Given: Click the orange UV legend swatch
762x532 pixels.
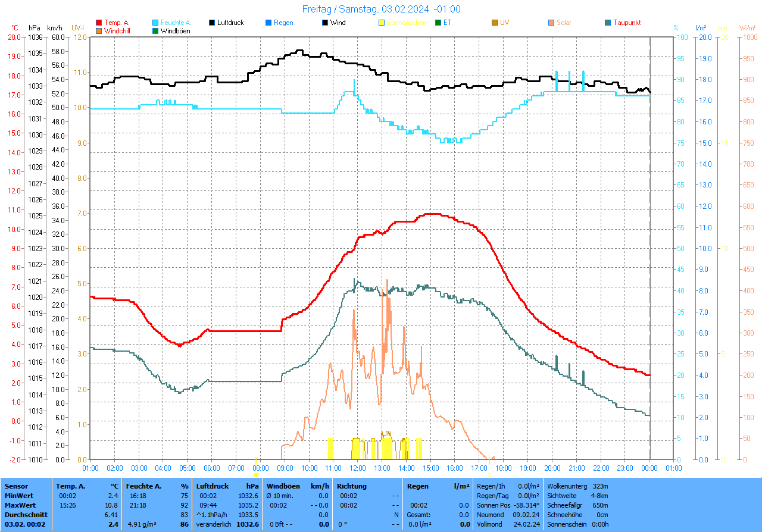Looking at the screenshot, I should [x=495, y=23].
